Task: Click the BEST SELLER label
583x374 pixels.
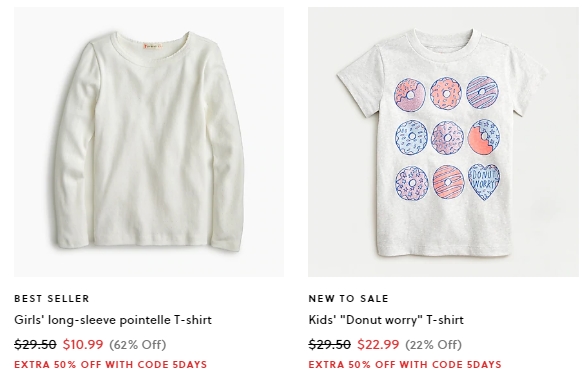Action: point(52,299)
